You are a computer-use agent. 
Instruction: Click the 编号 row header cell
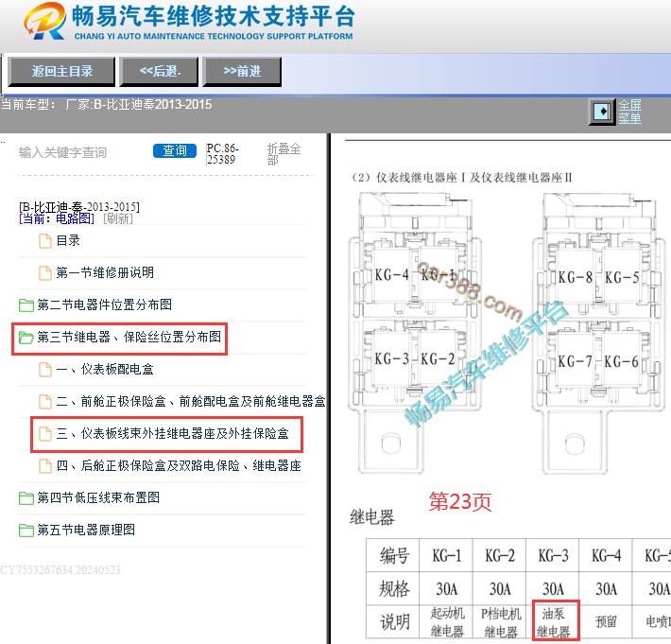point(393,556)
